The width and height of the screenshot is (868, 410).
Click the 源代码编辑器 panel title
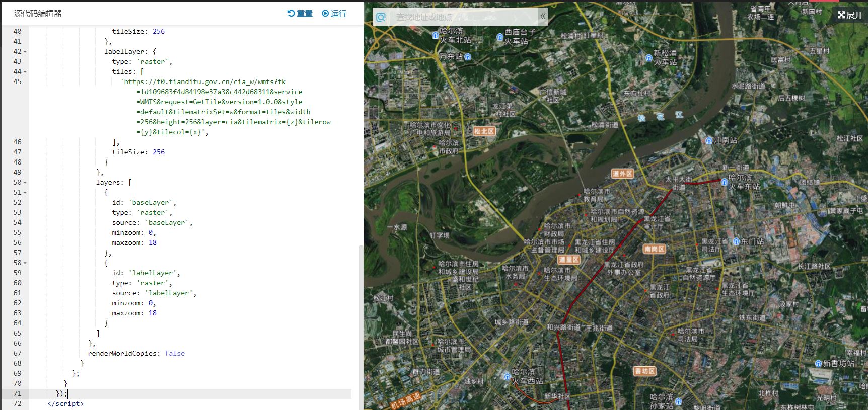click(38, 14)
